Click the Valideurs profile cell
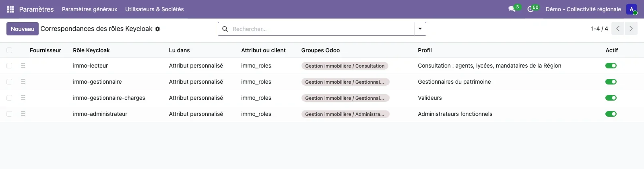Screen dimensions: 644x169 coord(430,98)
